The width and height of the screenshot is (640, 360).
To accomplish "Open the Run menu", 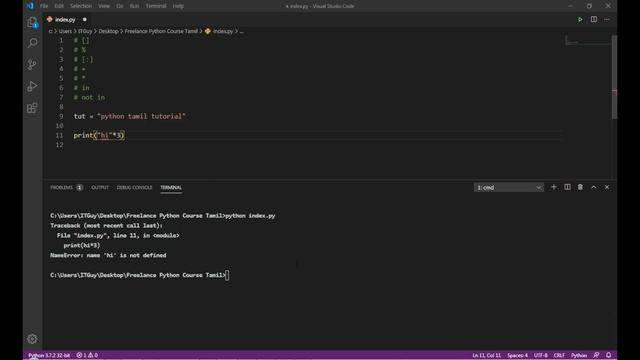I will 134,6.
